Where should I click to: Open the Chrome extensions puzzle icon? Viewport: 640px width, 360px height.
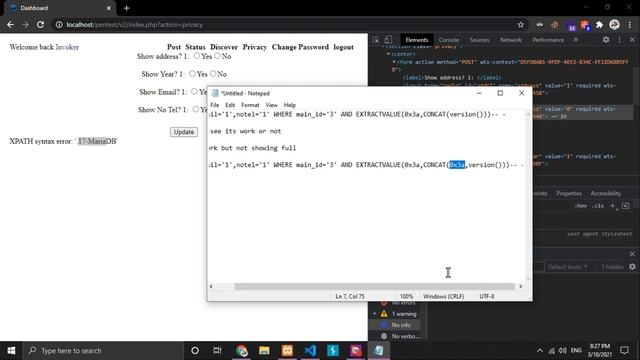(x=599, y=25)
